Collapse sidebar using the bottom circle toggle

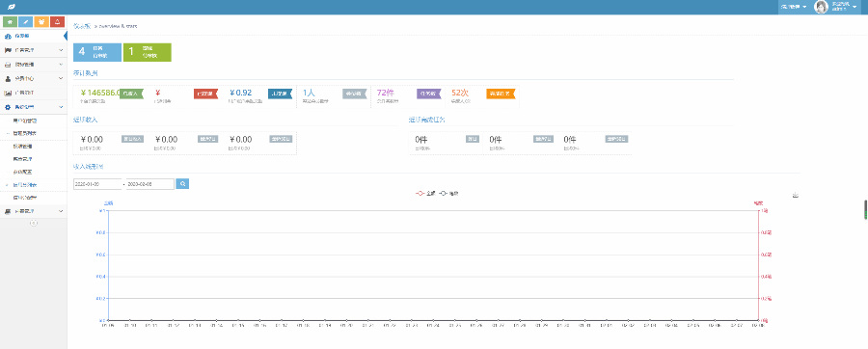33,223
